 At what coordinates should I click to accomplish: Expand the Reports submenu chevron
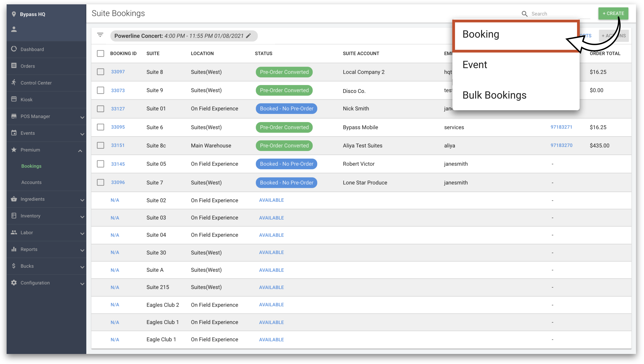[82, 250]
